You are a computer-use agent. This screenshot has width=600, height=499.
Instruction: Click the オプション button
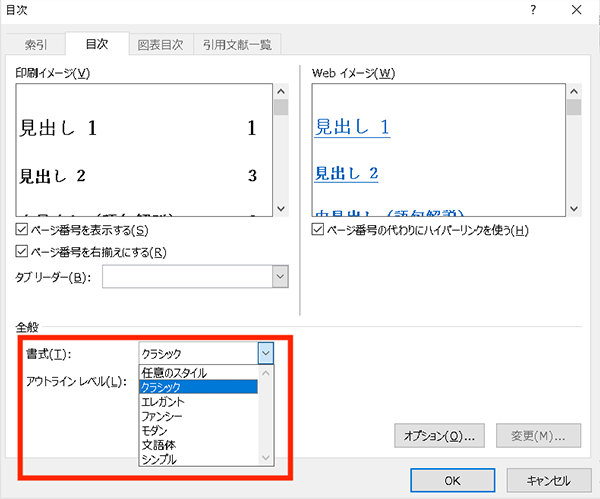440,436
